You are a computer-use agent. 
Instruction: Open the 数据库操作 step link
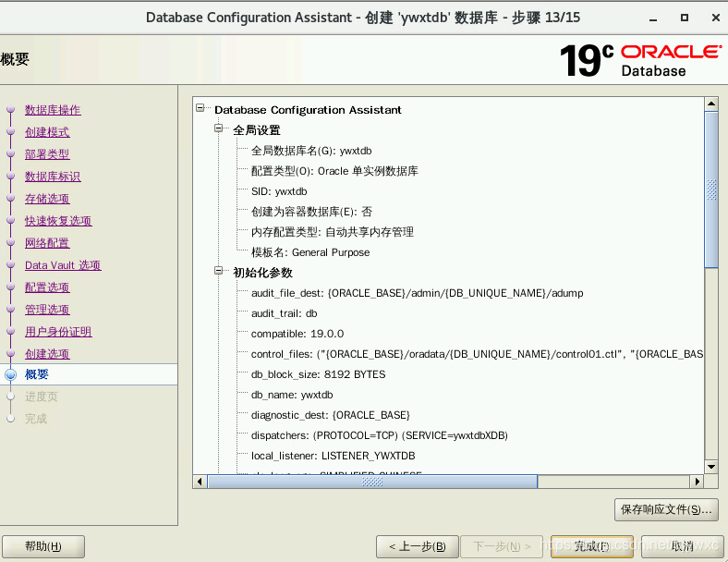(53, 110)
